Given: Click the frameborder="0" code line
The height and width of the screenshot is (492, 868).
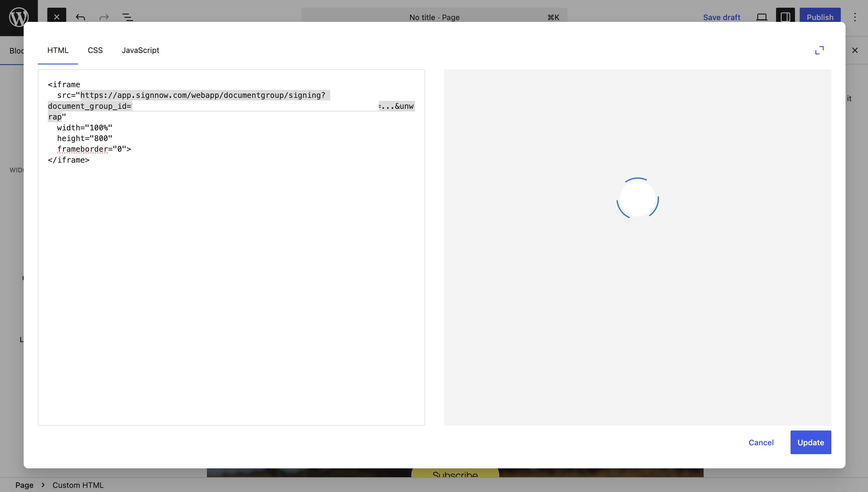Looking at the screenshot, I should (94, 149).
